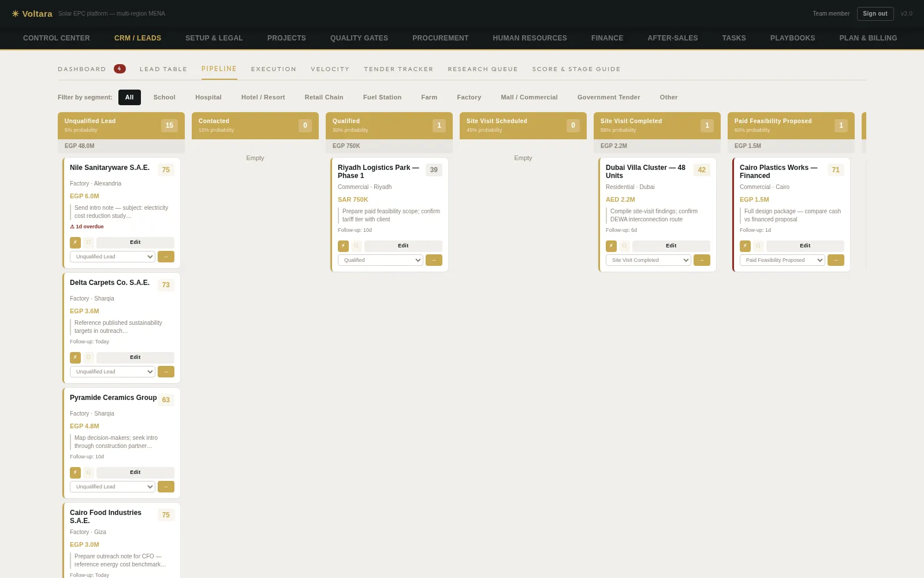Edit the Pyramide Ceramics Group lead
924x578 pixels.
point(135,473)
